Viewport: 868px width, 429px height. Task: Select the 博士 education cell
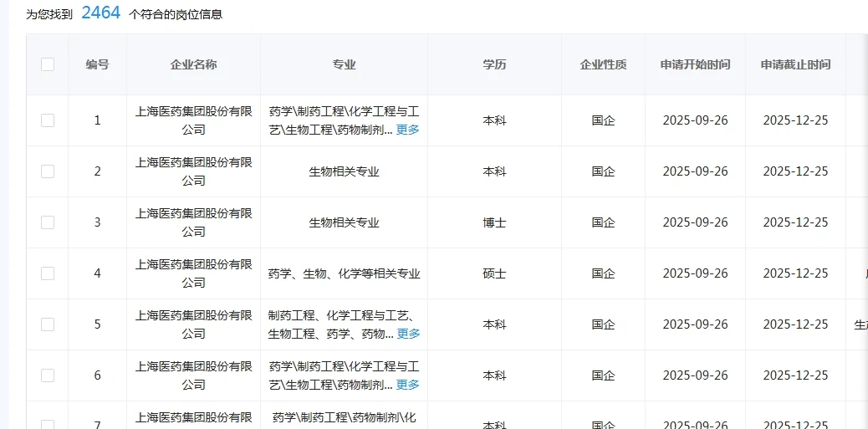(494, 222)
